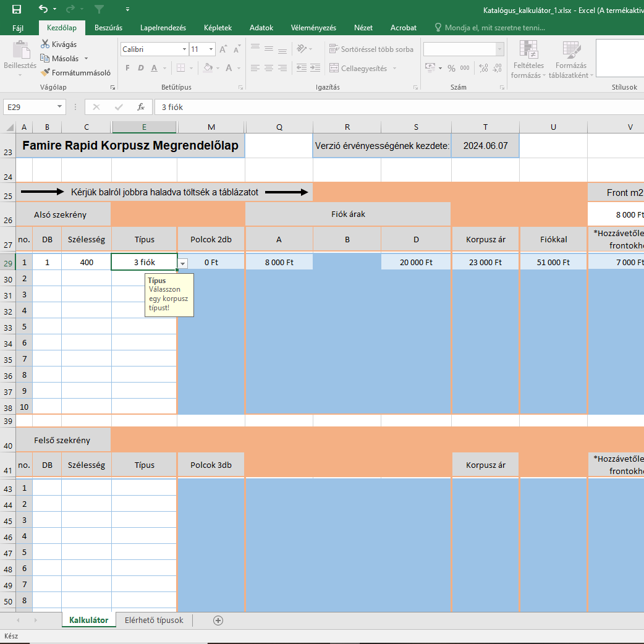Click the Save icon in the quick access toolbar

click(17, 9)
